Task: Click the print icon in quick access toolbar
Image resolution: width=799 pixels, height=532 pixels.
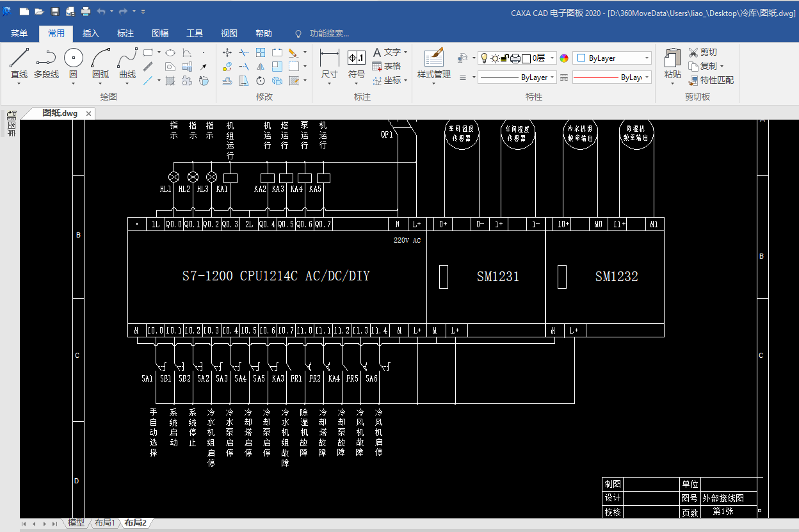Action: click(85, 12)
